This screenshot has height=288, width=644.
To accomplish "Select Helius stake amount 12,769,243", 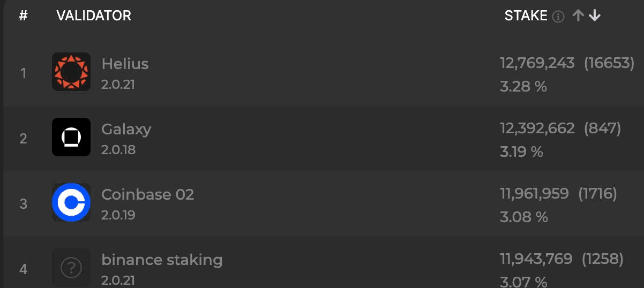I will point(537,63).
